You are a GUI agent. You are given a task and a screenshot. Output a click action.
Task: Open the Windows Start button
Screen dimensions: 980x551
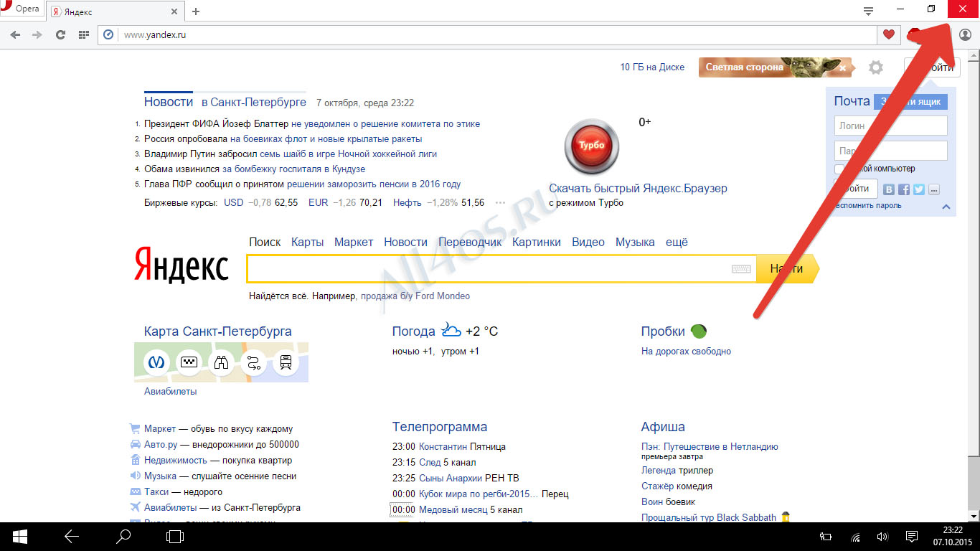click(x=19, y=536)
